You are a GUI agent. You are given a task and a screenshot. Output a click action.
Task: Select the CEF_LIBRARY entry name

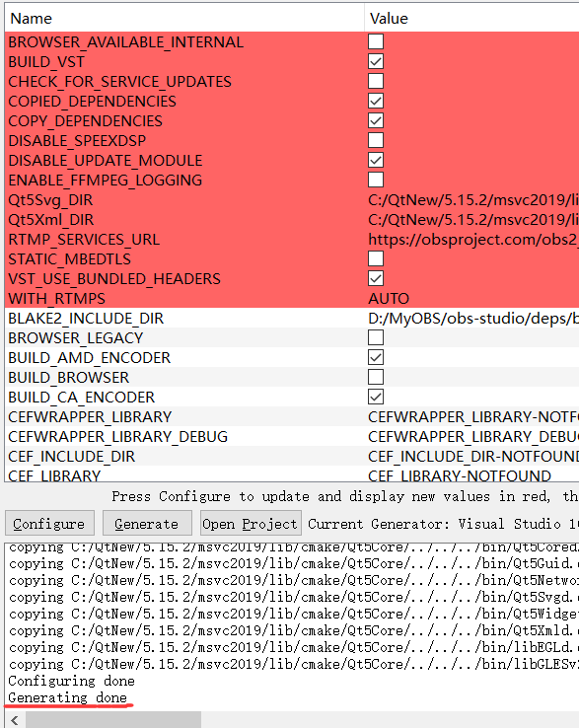[54, 475]
